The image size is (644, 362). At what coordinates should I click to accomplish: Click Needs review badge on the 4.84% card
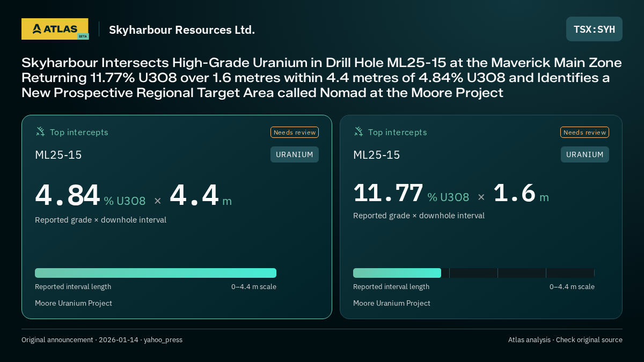pos(295,132)
